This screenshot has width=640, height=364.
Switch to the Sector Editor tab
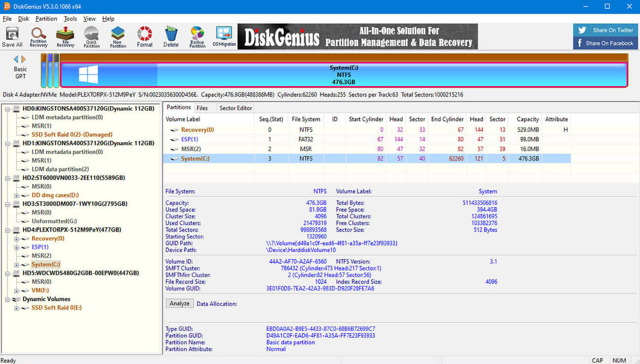coord(236,108)
